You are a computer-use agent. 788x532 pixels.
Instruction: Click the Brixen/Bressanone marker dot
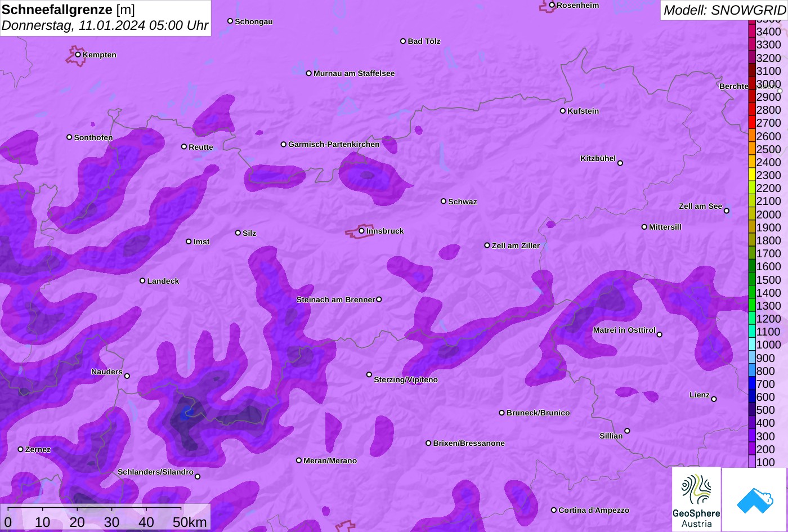point(428,443)
